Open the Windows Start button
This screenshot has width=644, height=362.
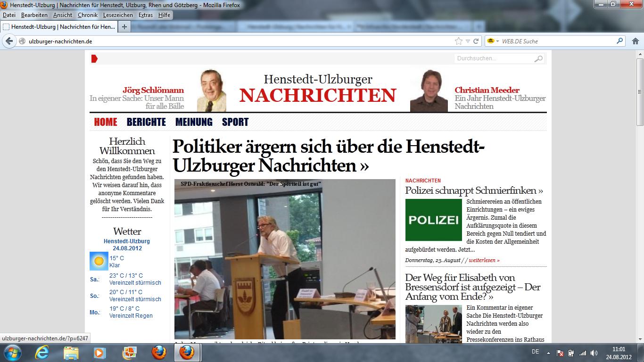point(12,353)
